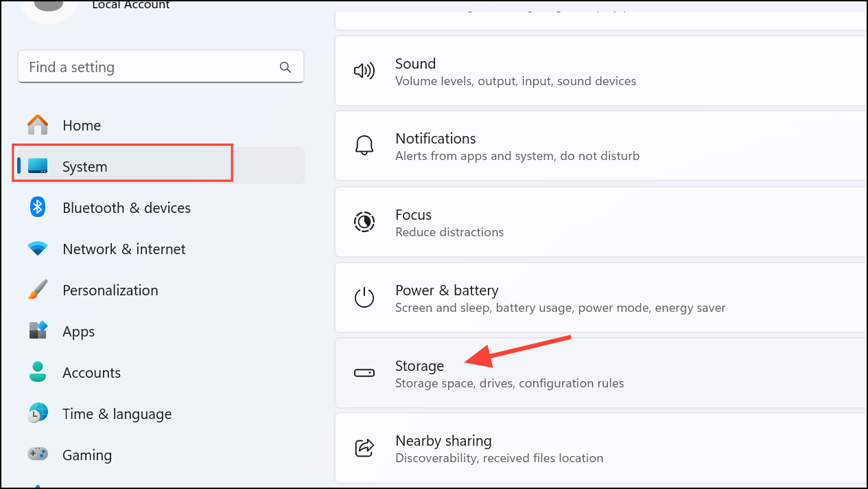Click the Network & internet Wi-Fi icon
This screenshot has height=489, width=868.
click(x=38, y=249)
